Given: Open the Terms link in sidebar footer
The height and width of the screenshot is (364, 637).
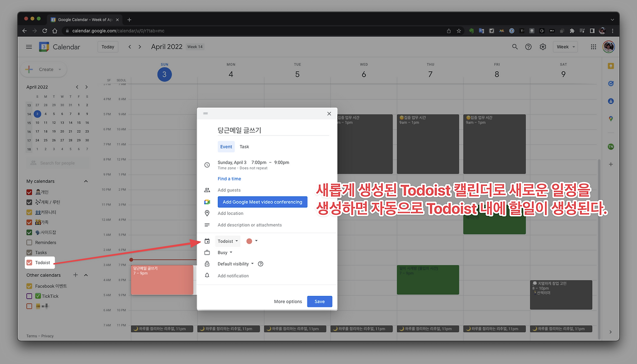Looking at the screenshot, I should (x=32, y=336).
